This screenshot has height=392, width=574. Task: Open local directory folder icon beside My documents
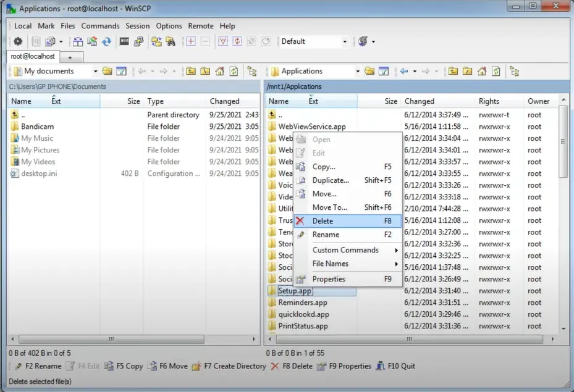tap(108, 71)
